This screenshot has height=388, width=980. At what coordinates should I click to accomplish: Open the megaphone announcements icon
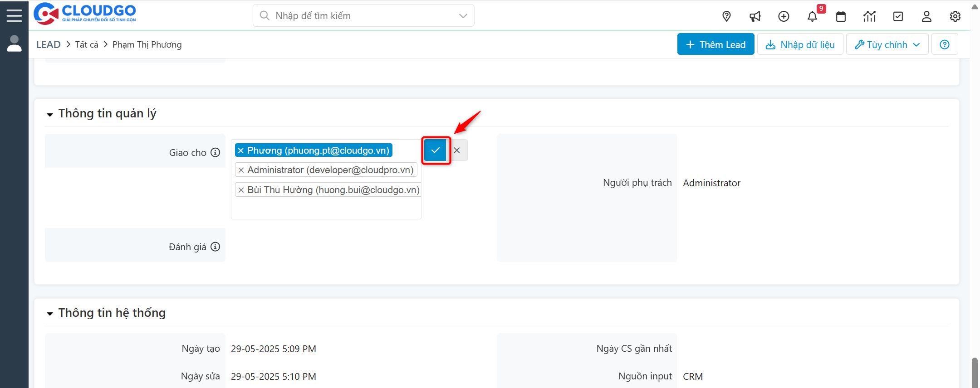[755, 16]
